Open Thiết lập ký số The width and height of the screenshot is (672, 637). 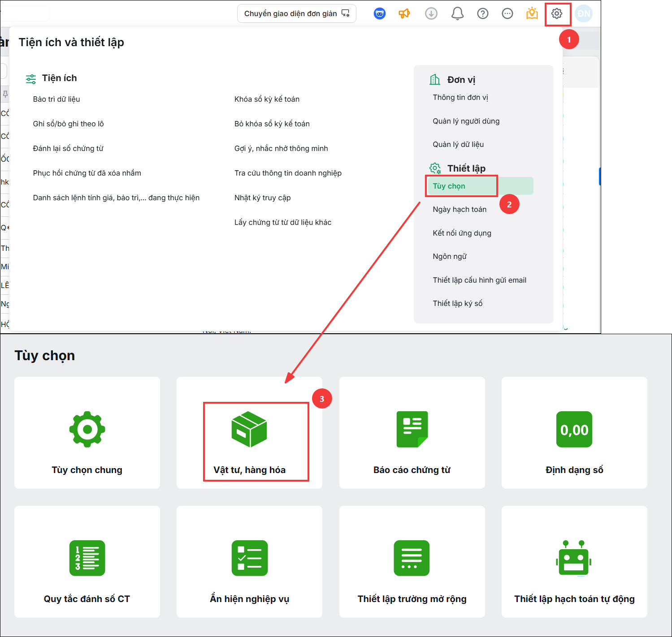(x=457, y=303)
